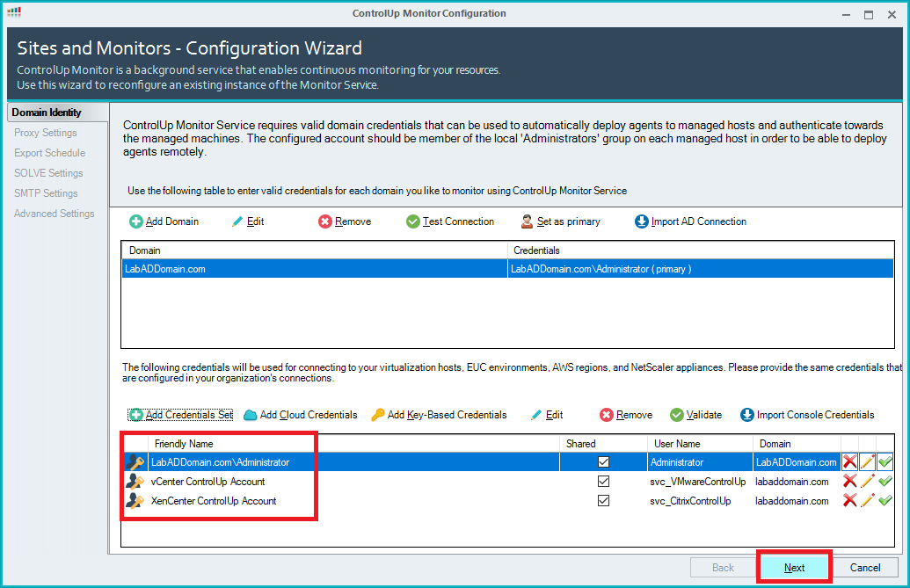Image resolution: width=910 pixels, height=588 pixels.
Task: Delete the vCenter ControlUp Account row
Action: [849, 482]
